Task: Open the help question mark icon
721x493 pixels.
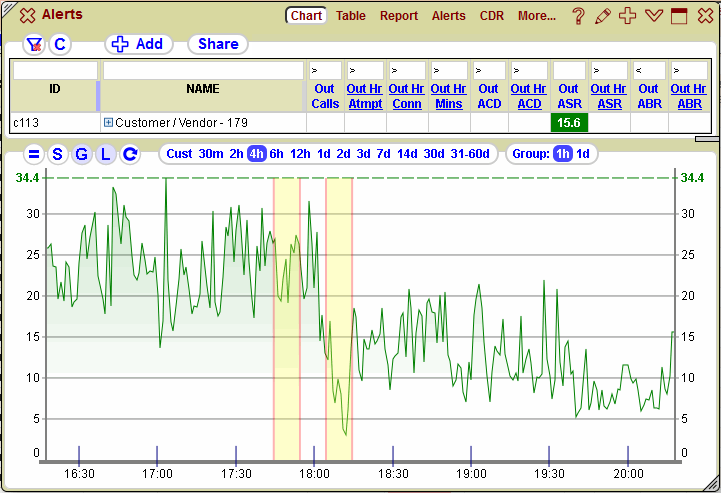Action: pos(578,16)
